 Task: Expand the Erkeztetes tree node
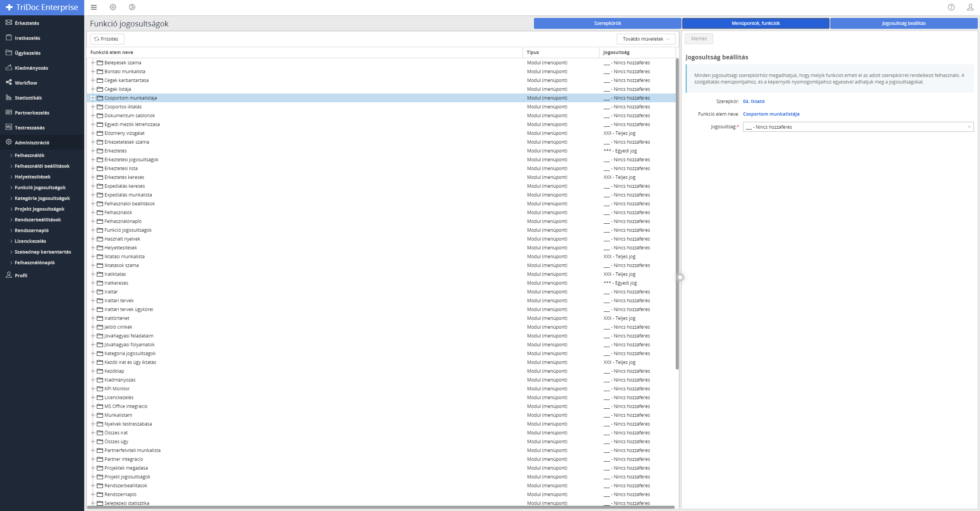pyautogui.click(x=93, y=151)
